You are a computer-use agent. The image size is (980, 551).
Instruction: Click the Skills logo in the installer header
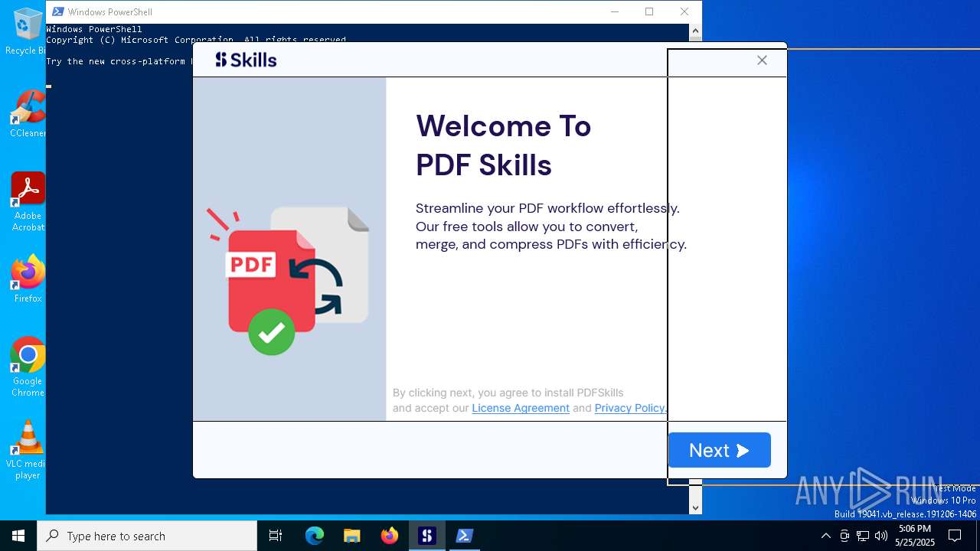pyautogui.click(x=246, y=60)
